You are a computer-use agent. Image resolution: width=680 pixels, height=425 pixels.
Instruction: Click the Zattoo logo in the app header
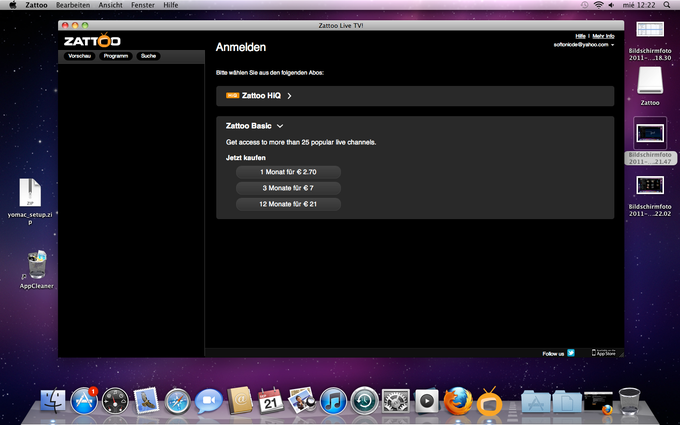(92, 40)
